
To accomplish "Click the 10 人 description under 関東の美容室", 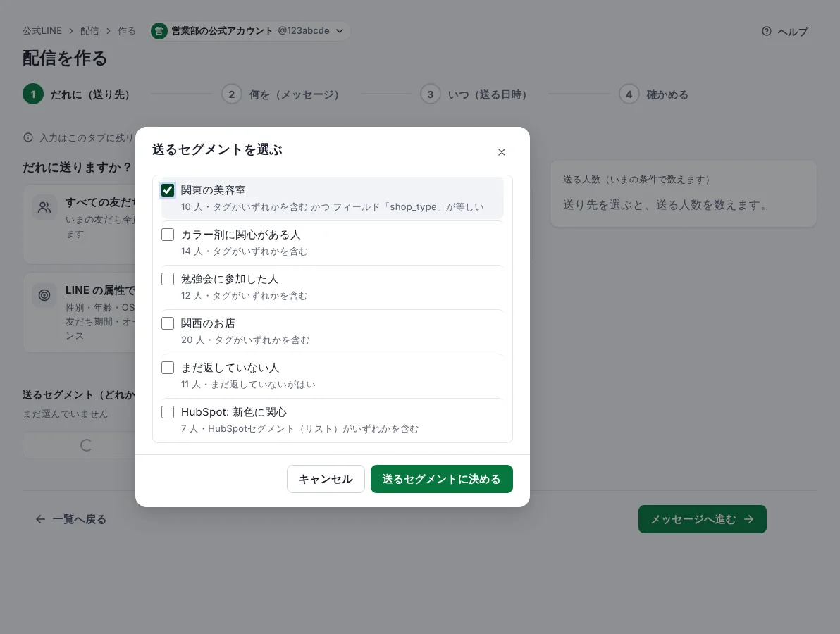I will click(x=332, y=206).
